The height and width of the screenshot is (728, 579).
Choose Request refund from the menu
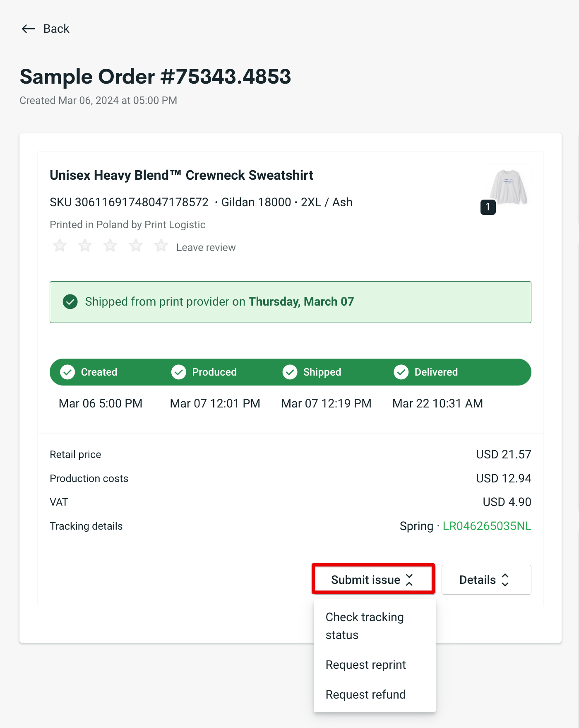point(366,694)
